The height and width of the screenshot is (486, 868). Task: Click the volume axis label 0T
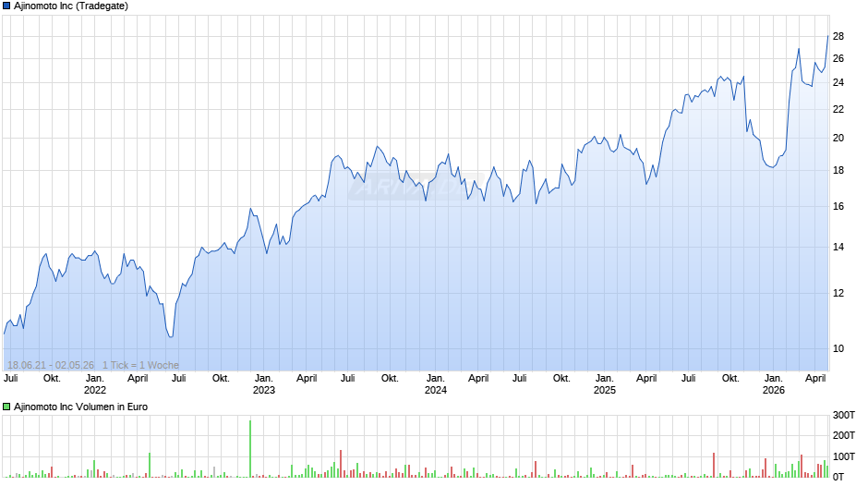[838, 477]
